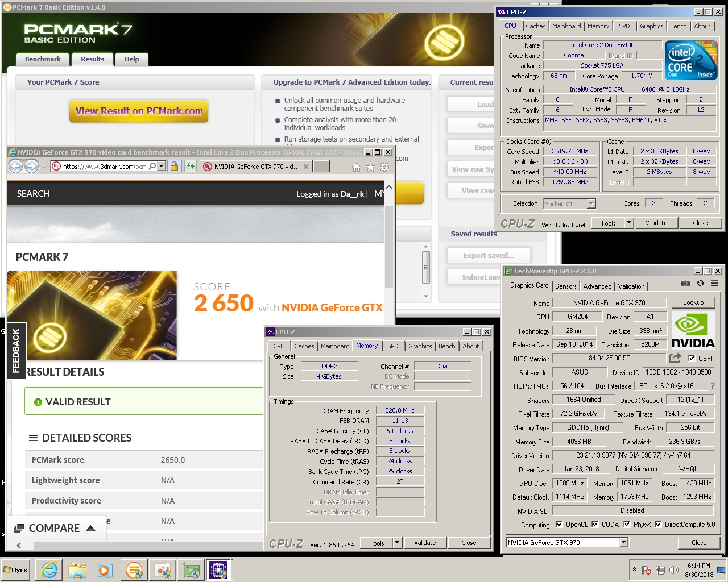
Task: Click the PCMark 7 result thumbnail image
Action: pos(92,315)
